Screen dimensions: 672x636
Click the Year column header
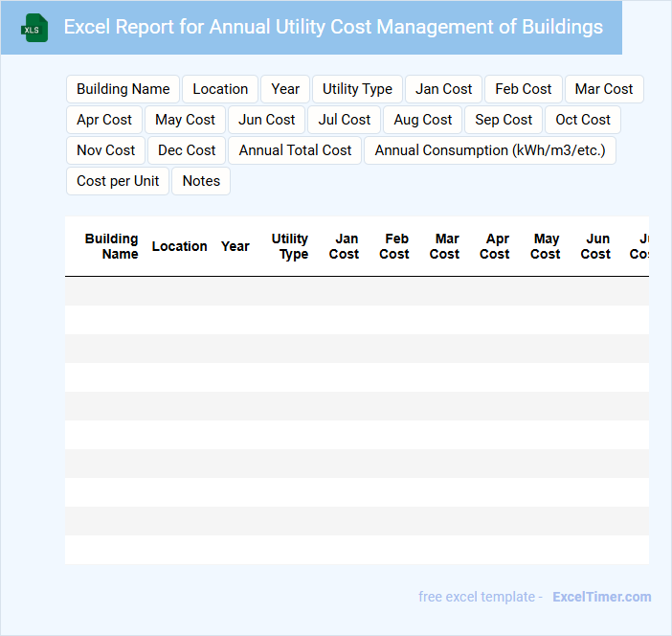[x=235, y=246]
